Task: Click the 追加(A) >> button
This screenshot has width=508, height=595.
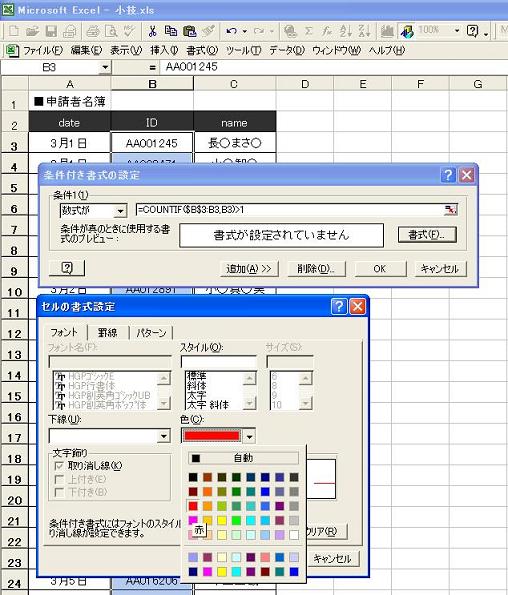Action: tap(249, 269)
